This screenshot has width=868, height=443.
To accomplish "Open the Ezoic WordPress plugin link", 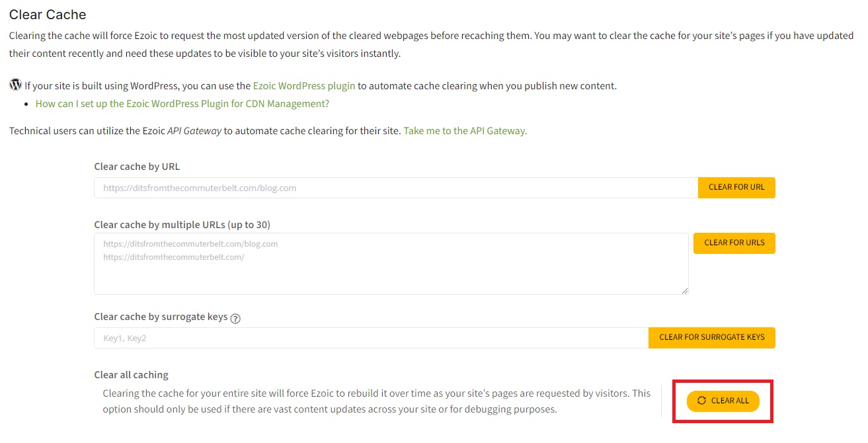I will (x=304, y=86).
